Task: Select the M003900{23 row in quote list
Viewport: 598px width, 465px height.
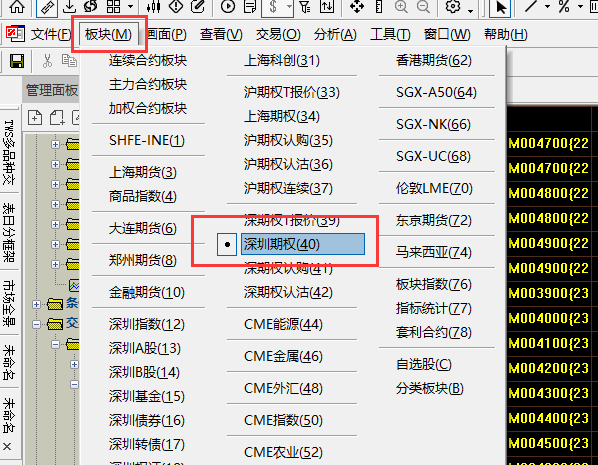Action: coord(548,293)
